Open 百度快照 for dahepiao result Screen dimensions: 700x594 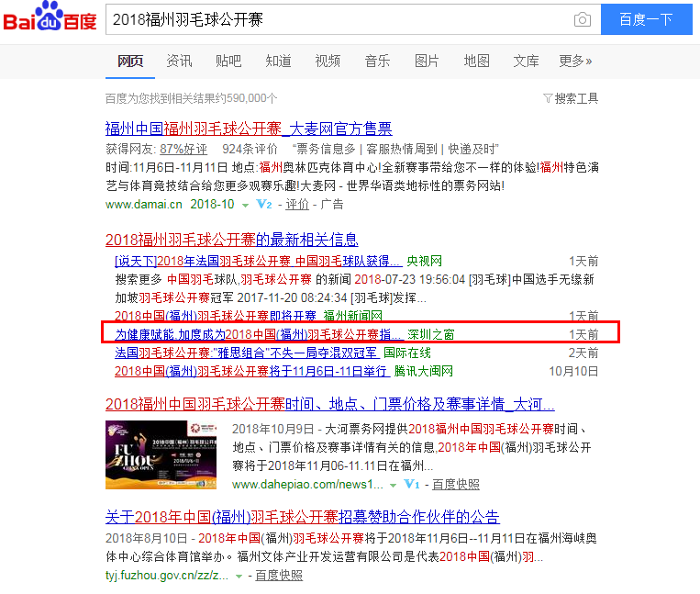pos(456,484)
